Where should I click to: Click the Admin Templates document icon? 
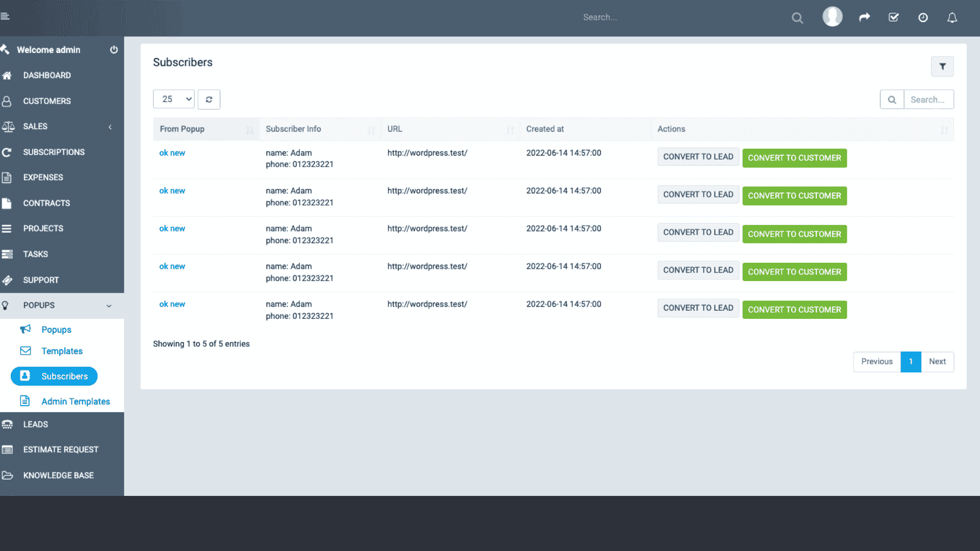click(x=25, y=402)
